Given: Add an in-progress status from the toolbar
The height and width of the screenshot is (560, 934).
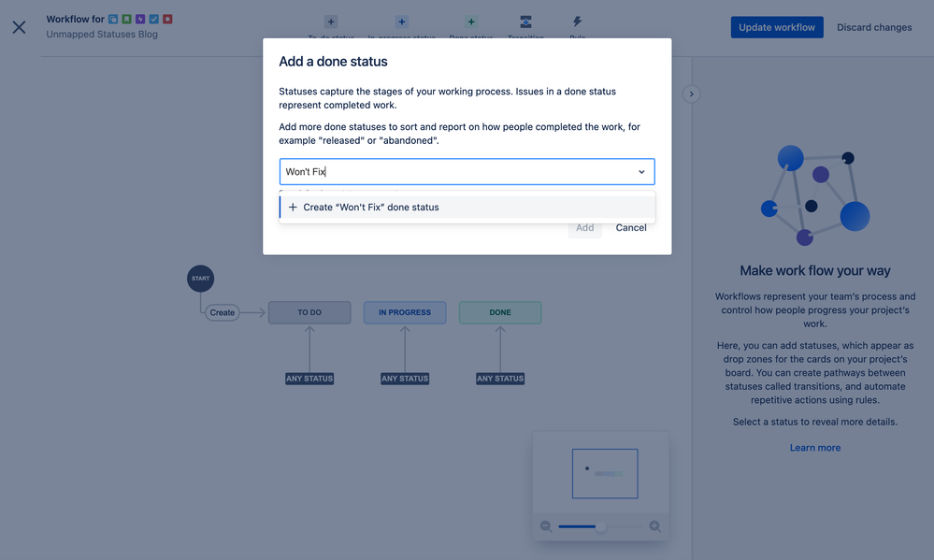Looking at the screenshot, I should pyautogui.click(x=401, y=22).
